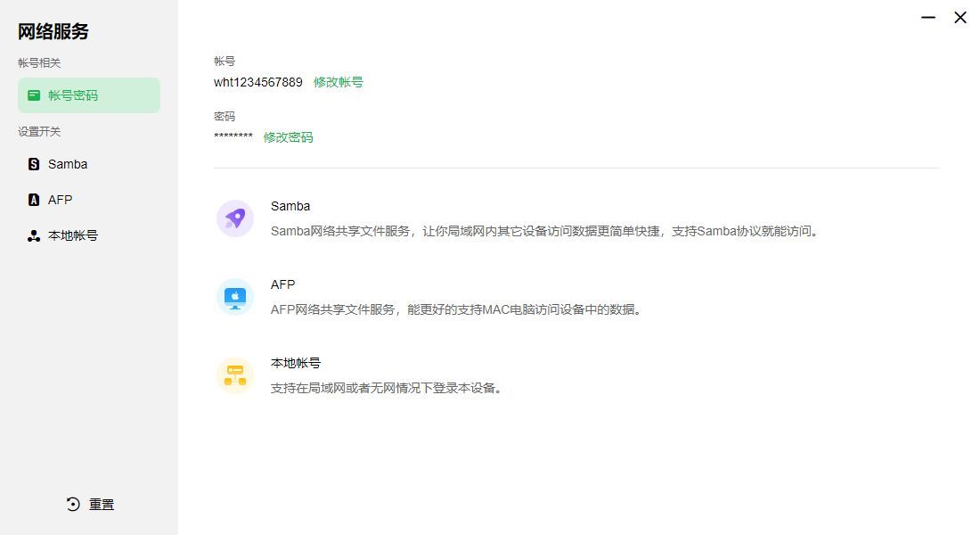Open AFP settings from the sidebar

click(60, 200)
